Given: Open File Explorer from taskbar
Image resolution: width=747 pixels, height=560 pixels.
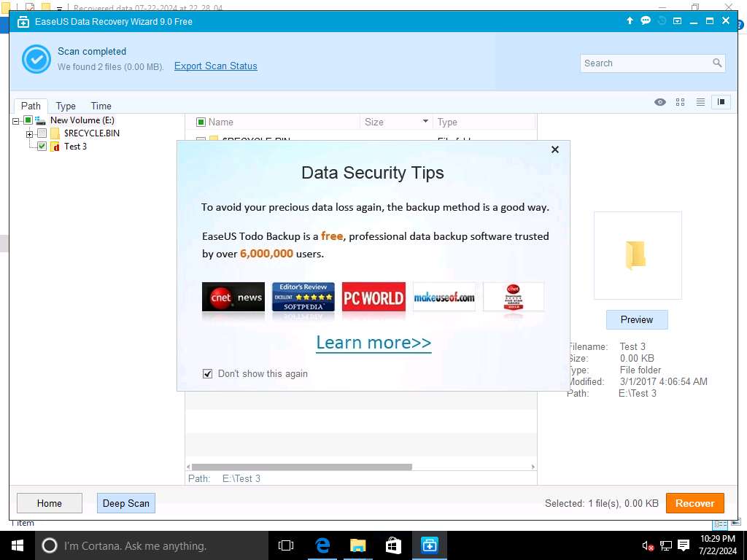Looking at the screenshot, I should point(357,545).
